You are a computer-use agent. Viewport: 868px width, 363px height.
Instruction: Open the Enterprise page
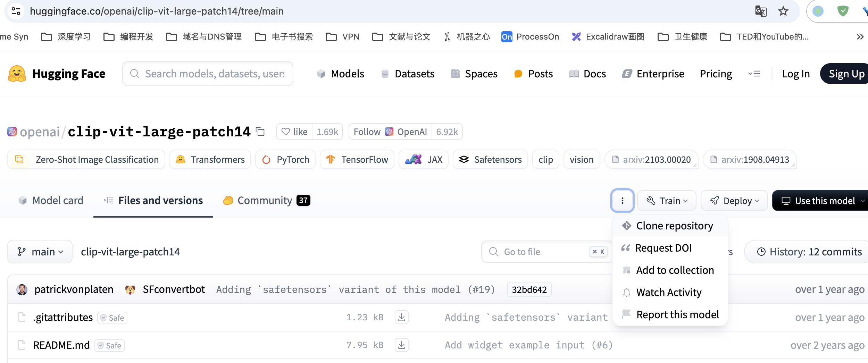pos(653,74)
